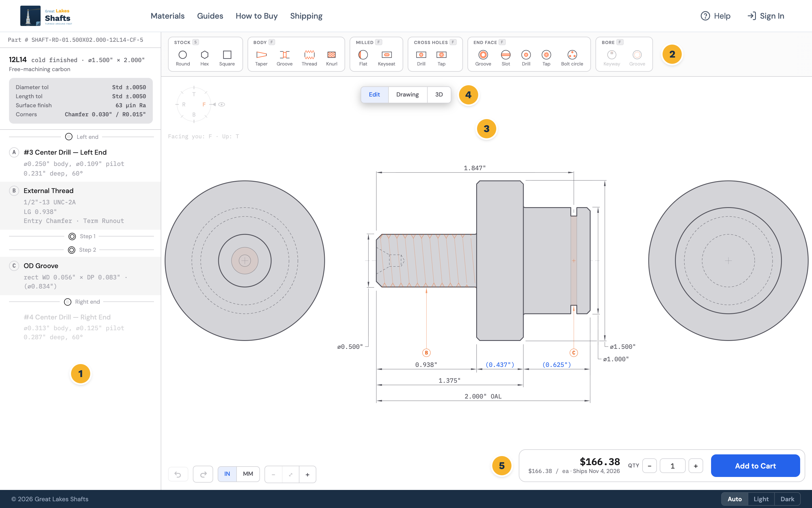Click the fit-to-view zoom button

coord(291,474)
